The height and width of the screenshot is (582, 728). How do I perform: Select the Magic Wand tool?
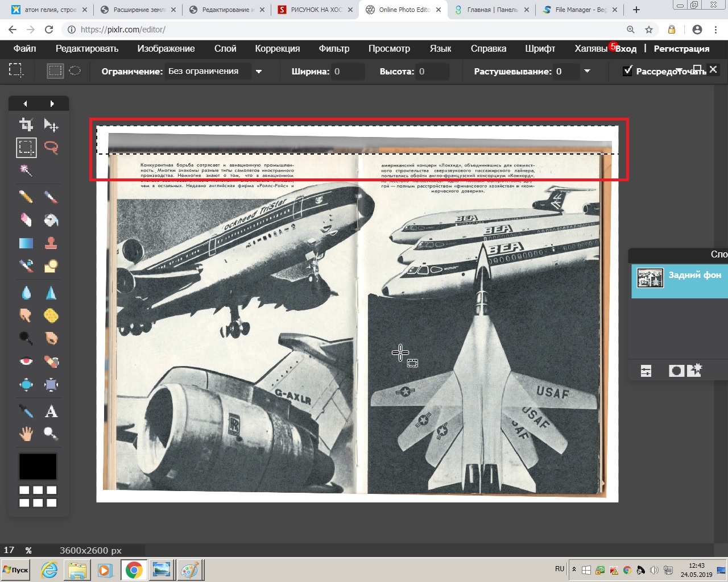coord(26,171)
